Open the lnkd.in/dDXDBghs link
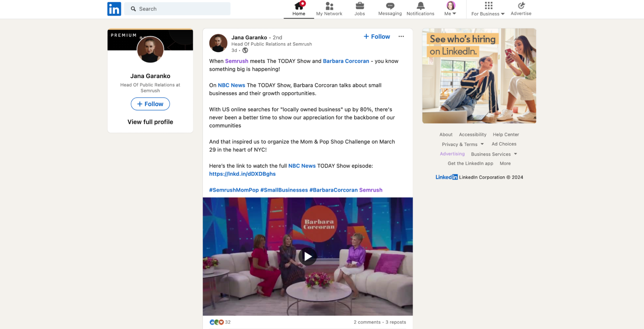This screenshot has height=329, width=644. pos(242,174)
